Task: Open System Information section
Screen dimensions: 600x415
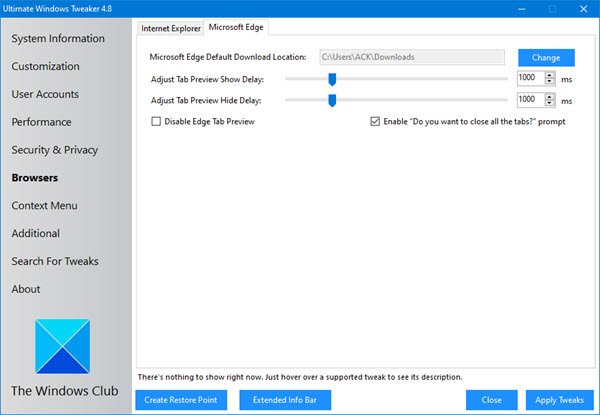Action: pos(58,38)
